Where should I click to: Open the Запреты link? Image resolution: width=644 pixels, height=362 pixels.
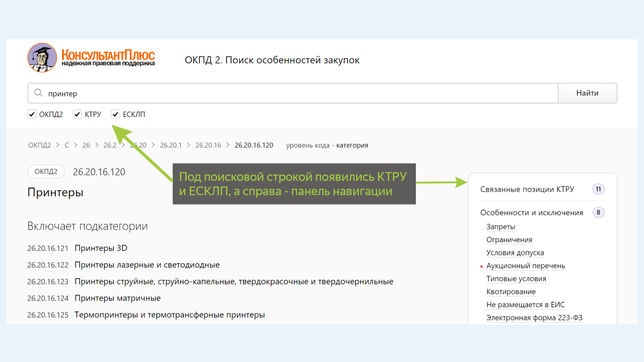click(500, 227)
